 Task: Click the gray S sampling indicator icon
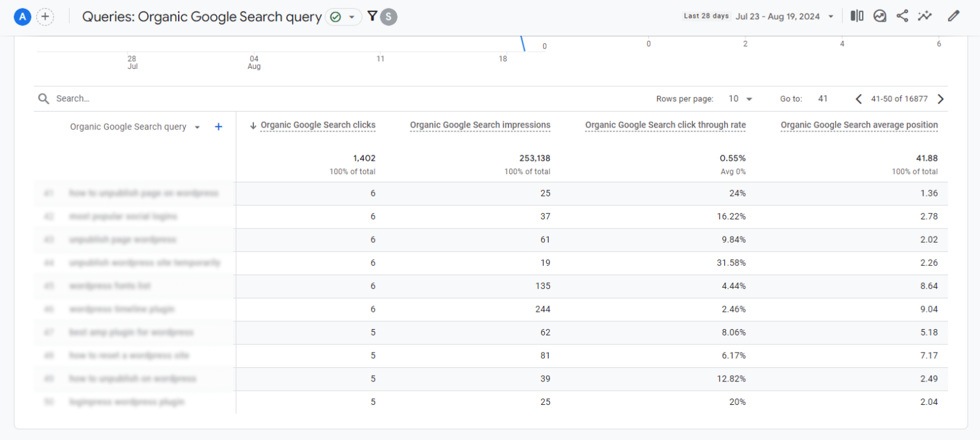[390, 17]
